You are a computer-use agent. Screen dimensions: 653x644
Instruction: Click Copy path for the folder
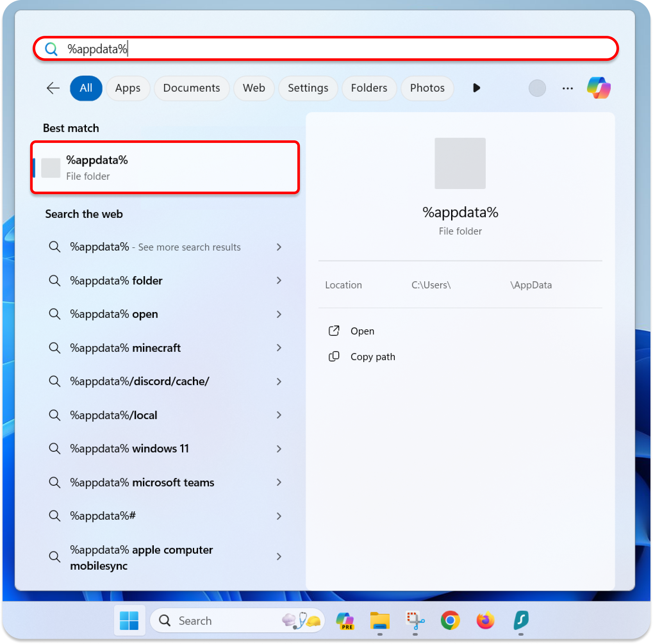coord(372,357)
